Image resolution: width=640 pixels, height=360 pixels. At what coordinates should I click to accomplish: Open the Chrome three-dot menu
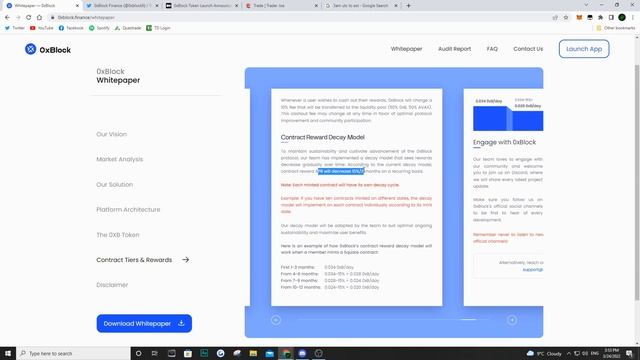pos(633,18)
